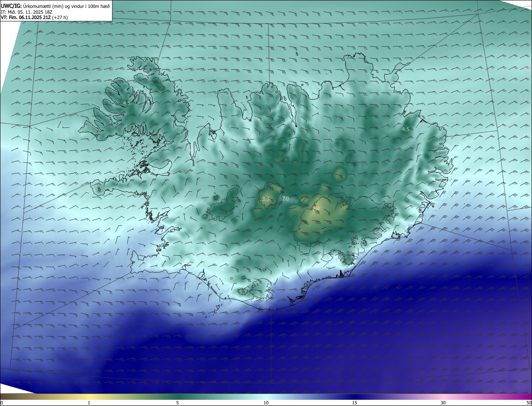This screenshot has width=532, height=406.
Task: Pick the yellow color at the 1 mm mark
Action: click(89, 396)
